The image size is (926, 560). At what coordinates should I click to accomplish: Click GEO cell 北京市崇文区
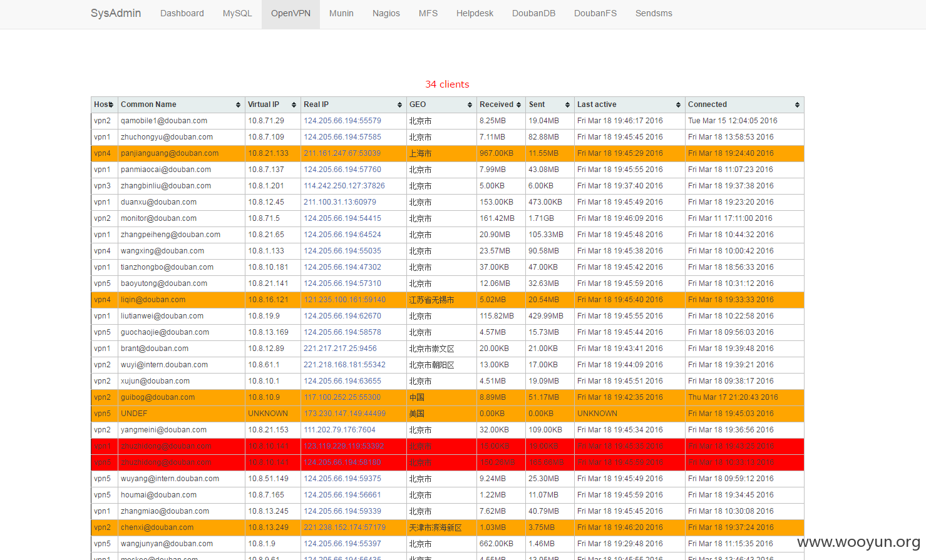441,349
